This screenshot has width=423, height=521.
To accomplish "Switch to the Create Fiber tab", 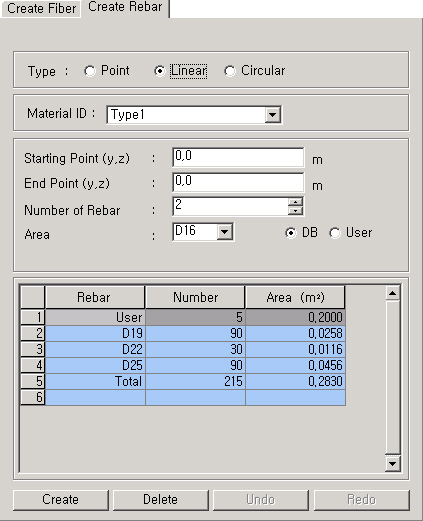I will point(41,9).
